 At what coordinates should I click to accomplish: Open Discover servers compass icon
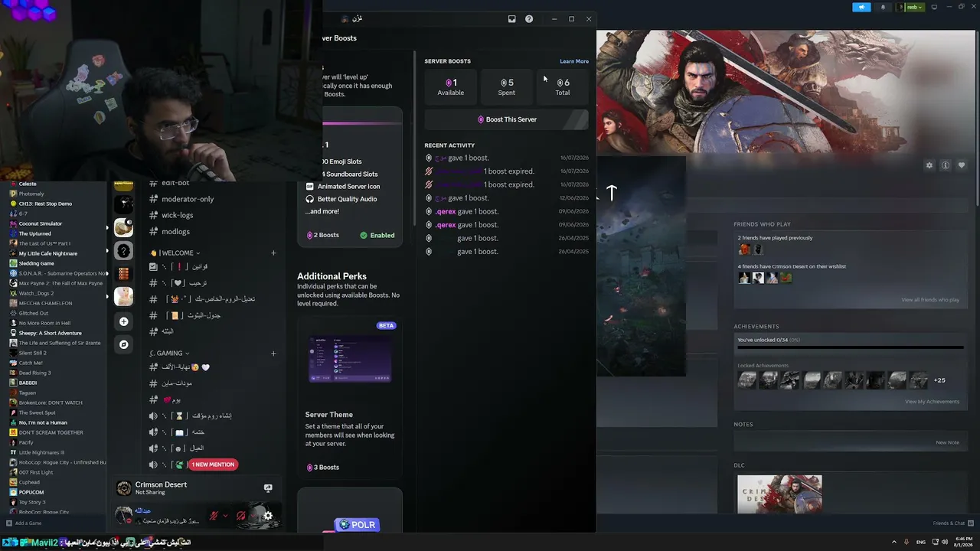(123, 344)
